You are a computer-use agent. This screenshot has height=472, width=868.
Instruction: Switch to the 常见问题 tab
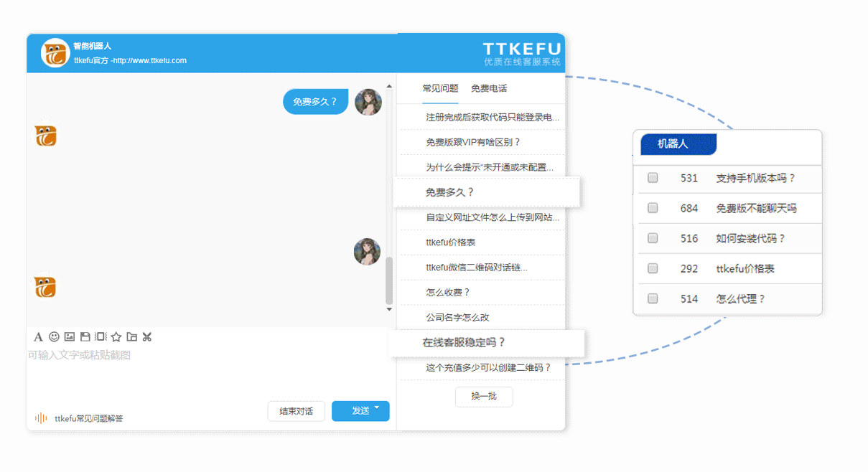[440, 88]
